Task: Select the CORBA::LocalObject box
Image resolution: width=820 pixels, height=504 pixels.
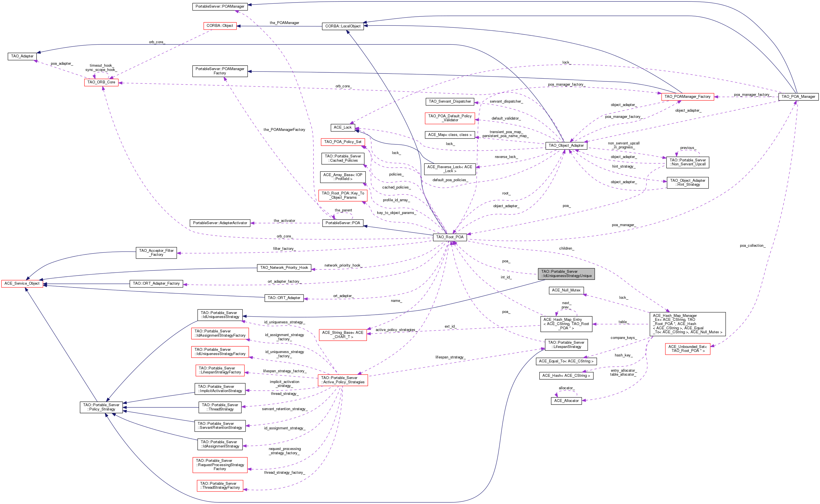Action: [x=343, y=26]
